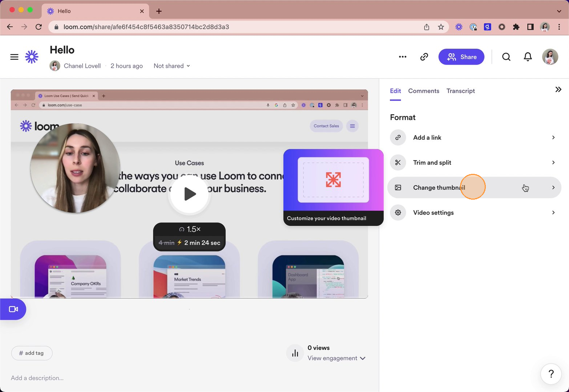Switch to the Comments tab
The image size is (569, 392).
point(424,91)
